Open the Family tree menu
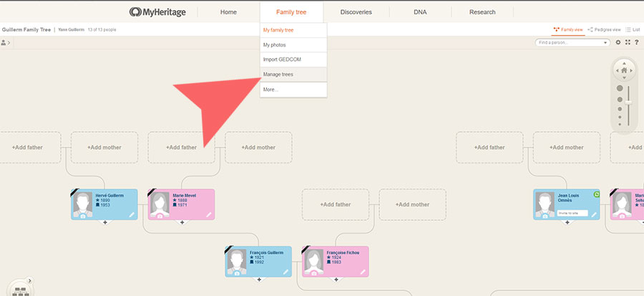The height and width of the screenshot is (296, 644). [291, 12]
